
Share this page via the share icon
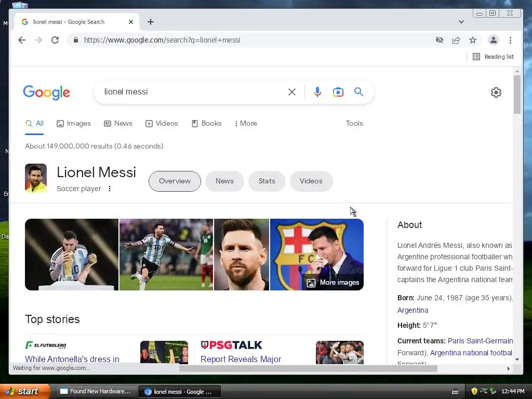(x=456, y=40)
